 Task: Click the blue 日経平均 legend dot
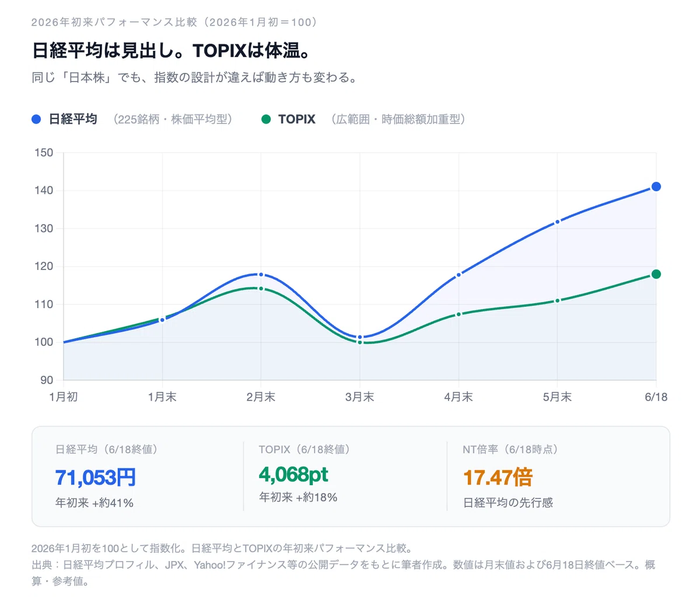pos(36,120)
